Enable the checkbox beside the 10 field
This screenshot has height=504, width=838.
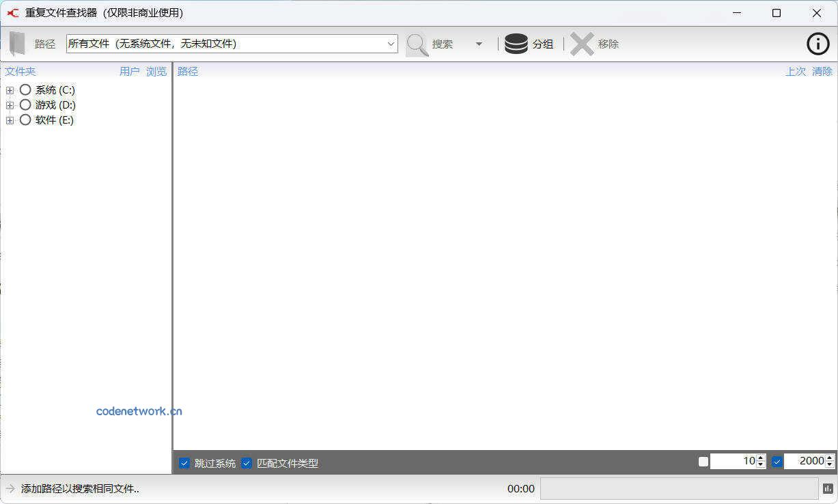click(703, 462)
